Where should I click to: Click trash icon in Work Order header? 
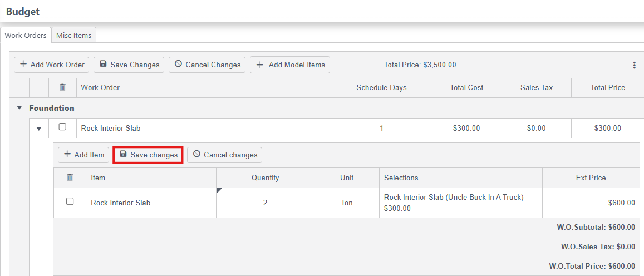(x=62, y=87)
